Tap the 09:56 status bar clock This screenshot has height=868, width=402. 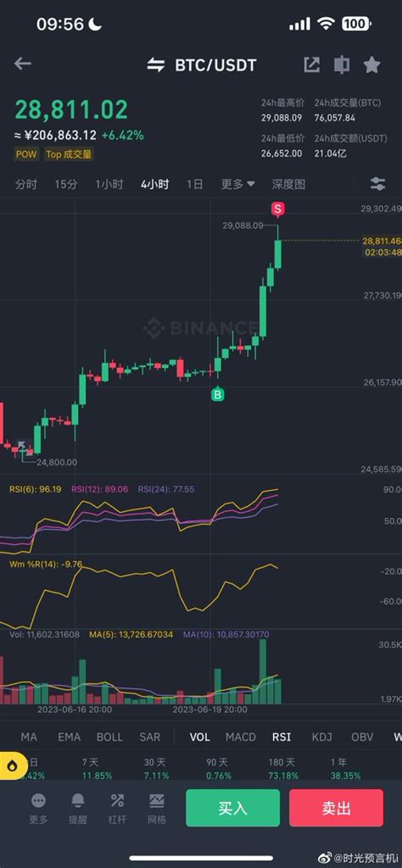click(x=60, y=24)
